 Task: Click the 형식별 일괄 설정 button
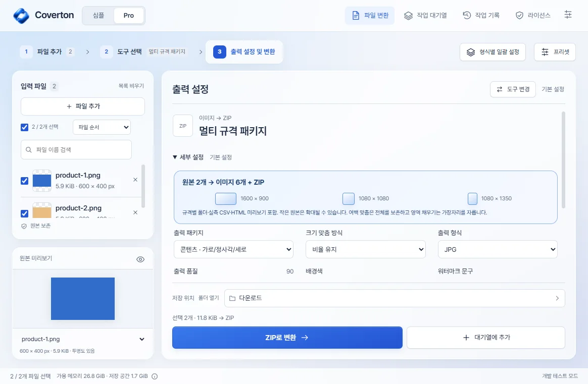click(x=493, y=52)
